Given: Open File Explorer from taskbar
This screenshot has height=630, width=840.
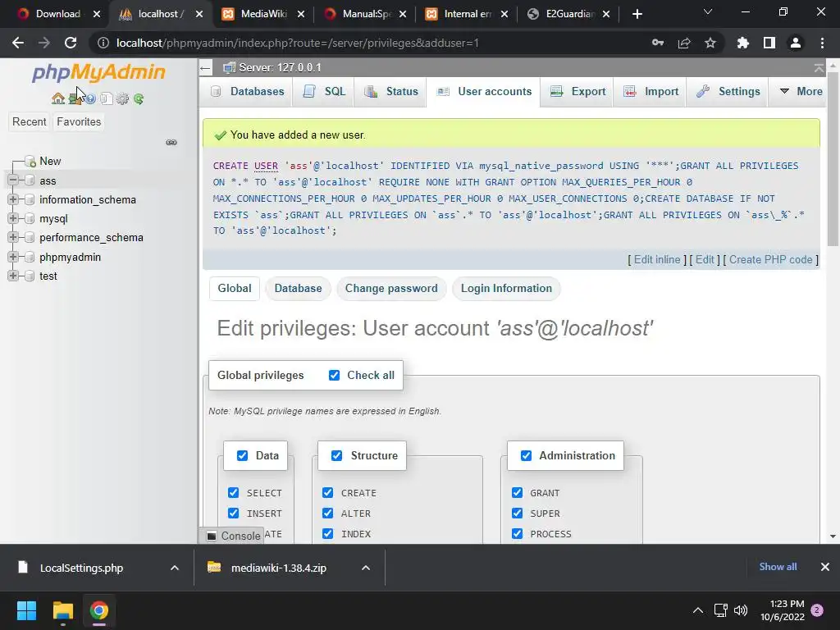Looking at the screenshot, I should tap(62, 610).
